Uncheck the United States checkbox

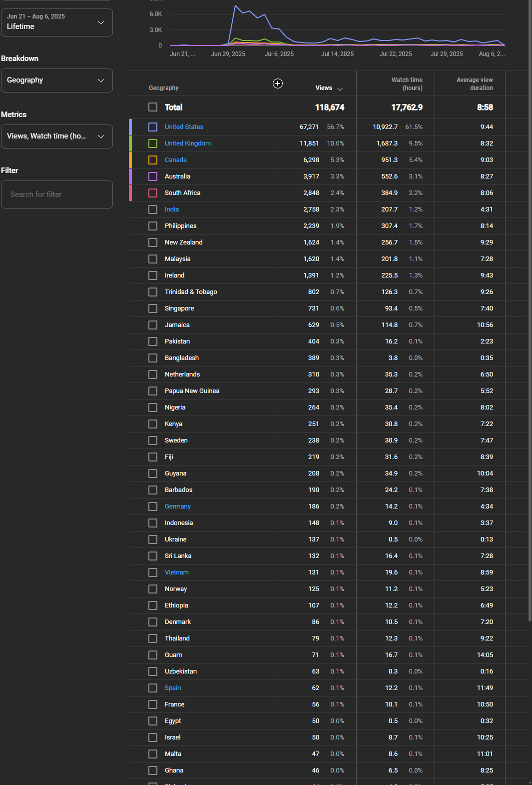pos(153,127)
